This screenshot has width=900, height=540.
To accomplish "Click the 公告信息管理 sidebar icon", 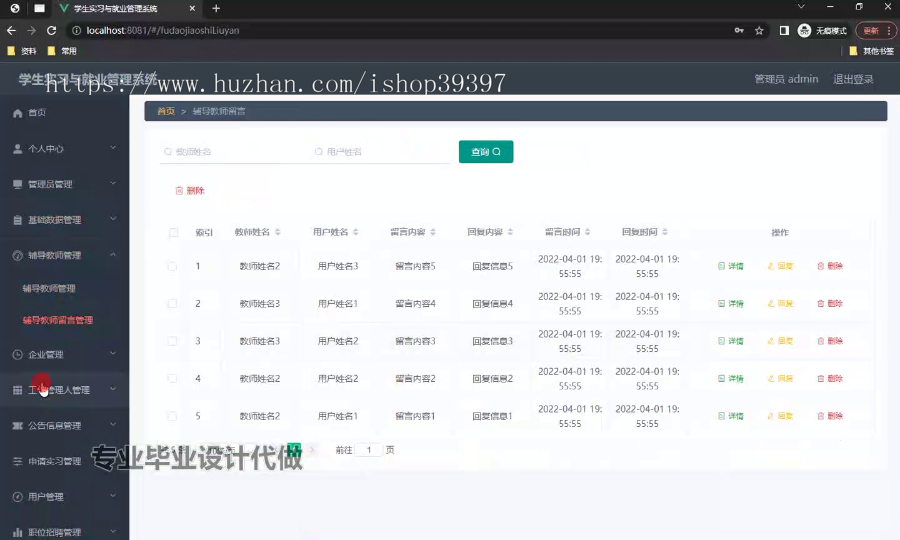I will (18, 426).
